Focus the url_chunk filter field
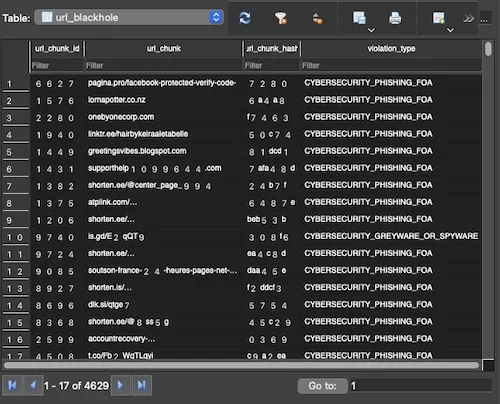 click(163, 65)
